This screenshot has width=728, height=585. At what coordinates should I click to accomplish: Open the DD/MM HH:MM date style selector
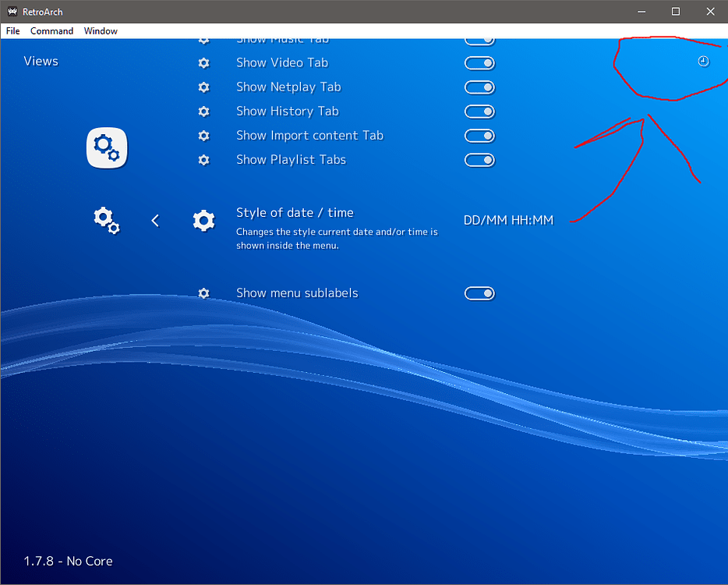tap(509, 220)
